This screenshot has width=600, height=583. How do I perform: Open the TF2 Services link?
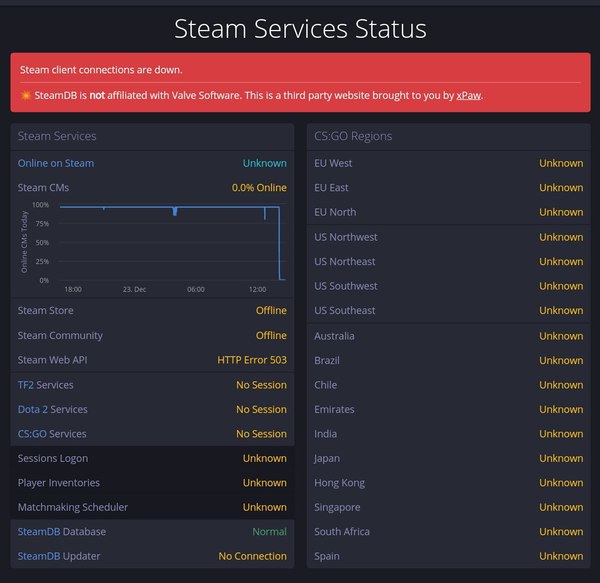26,385
